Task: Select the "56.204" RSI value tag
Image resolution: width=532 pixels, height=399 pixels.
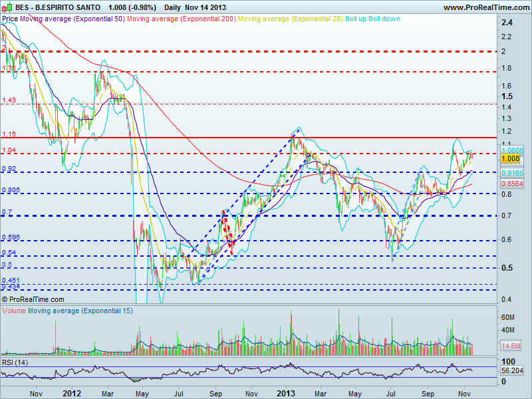Action: click(x=512, y=370)
